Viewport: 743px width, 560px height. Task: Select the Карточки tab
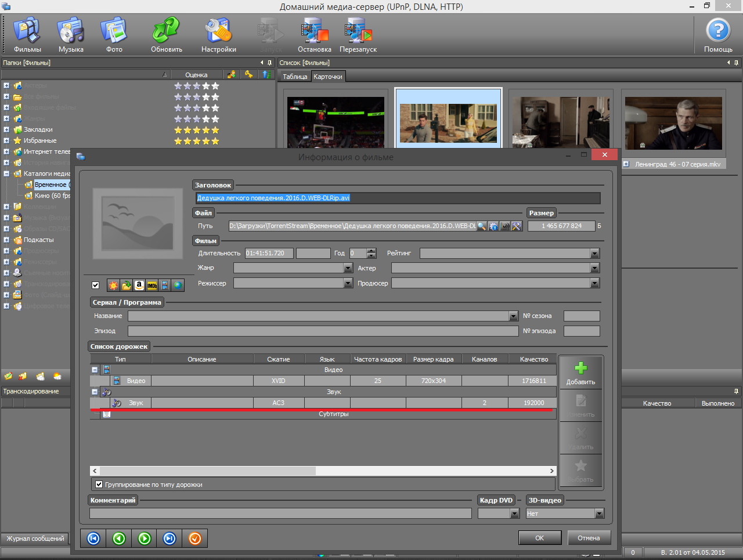(328, 77)
